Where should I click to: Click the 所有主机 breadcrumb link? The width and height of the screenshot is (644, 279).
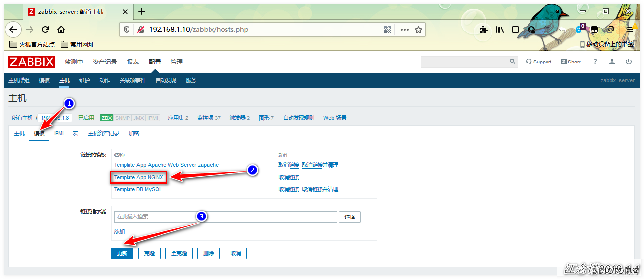point(22,118)
